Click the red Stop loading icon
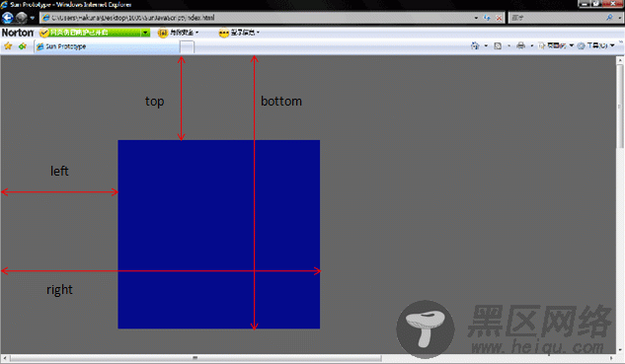This screenshot has height=364, width=625. tap(499, 18)
